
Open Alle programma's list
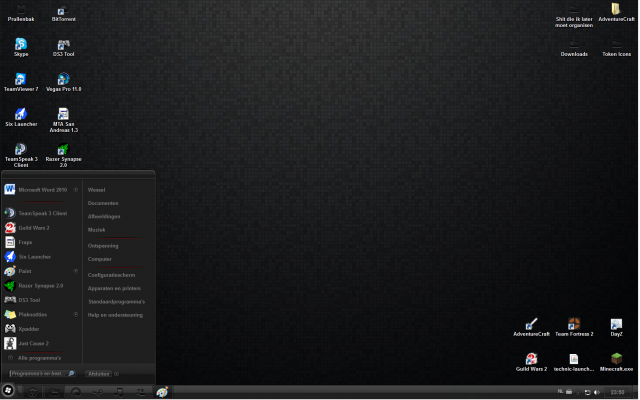pos(38,357)
